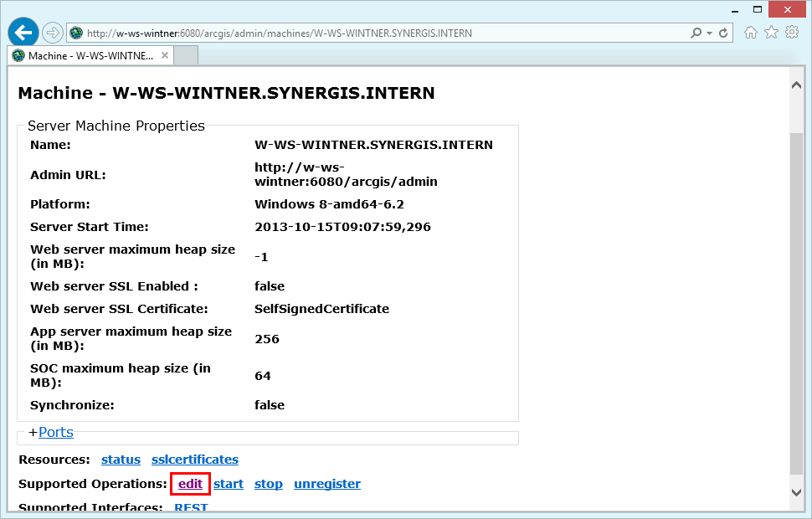
Task: Click the unregister operation link
Action: point(327,484)
